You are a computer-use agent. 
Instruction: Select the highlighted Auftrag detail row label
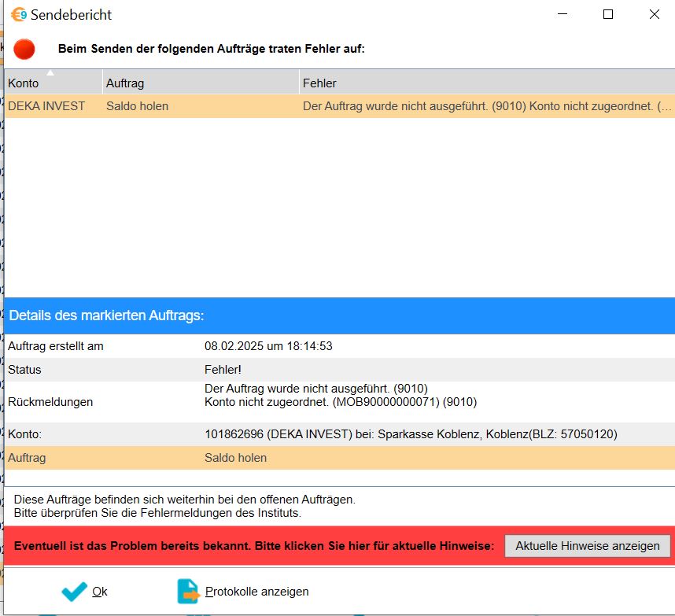(27, 458)
